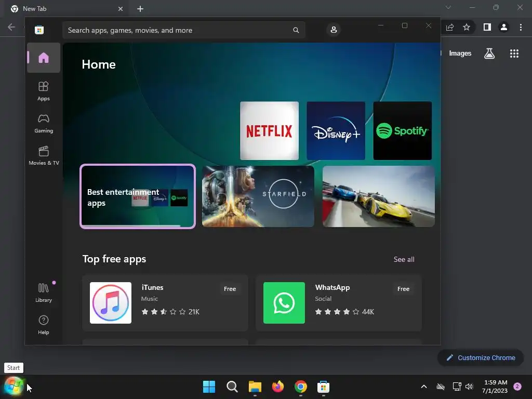Open Search Labs flask icon in Chrome
Viewport: 532px width, 399px height.
pyautogui.click(x=489, y=54)
